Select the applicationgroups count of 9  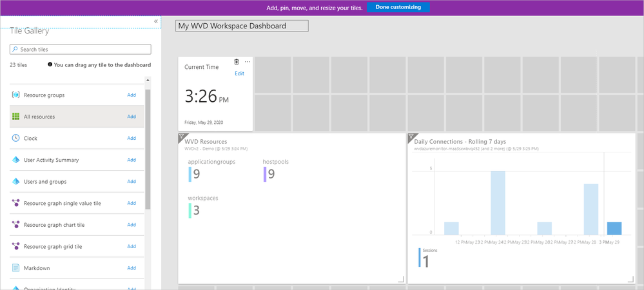click(x=197, y=174)
